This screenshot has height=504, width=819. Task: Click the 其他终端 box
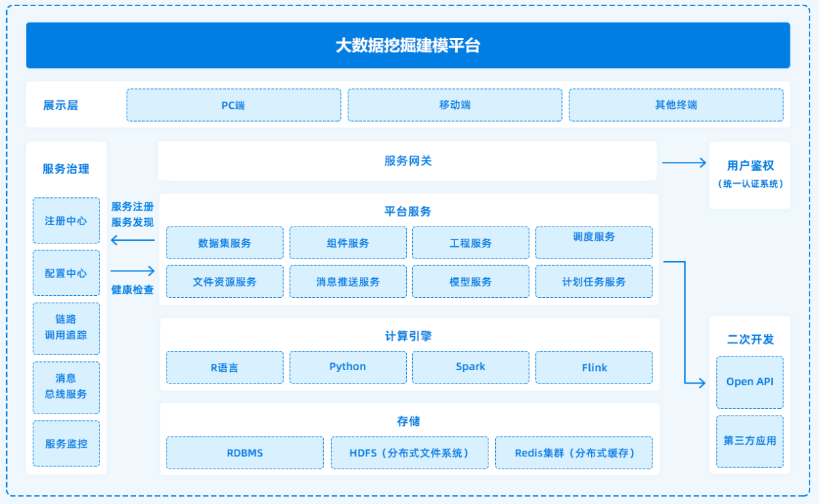tap(675, 105)
